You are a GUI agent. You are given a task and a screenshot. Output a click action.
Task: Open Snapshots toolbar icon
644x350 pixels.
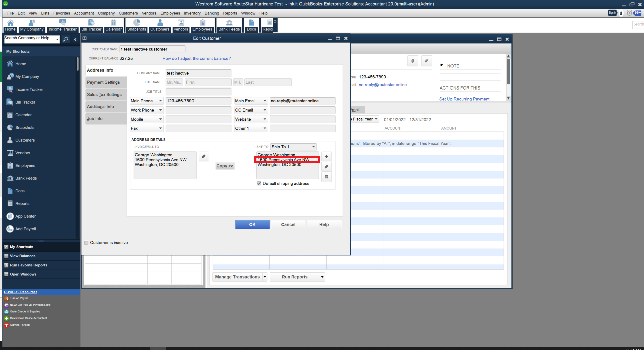tap(137, 25)
